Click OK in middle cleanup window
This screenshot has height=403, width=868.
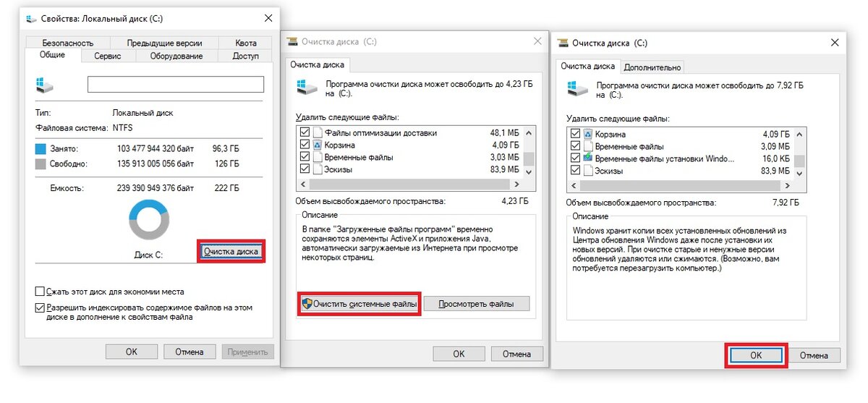459,354
